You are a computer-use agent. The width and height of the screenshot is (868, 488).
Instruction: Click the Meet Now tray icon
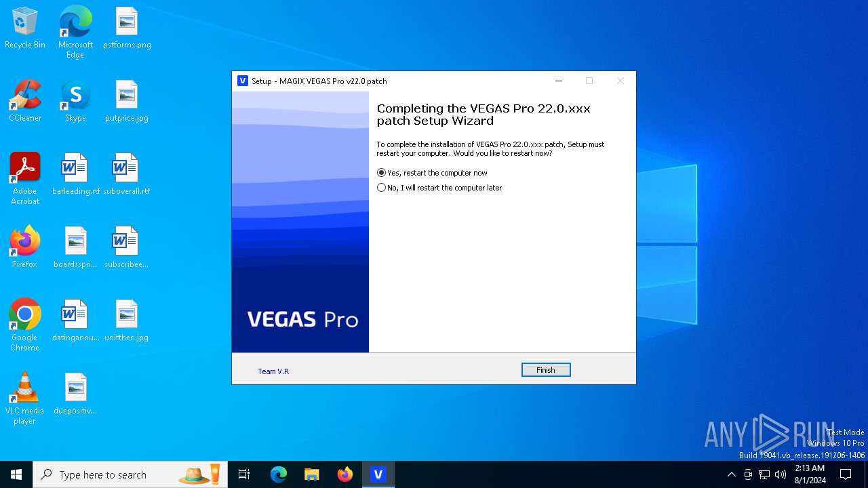(748, 474)
